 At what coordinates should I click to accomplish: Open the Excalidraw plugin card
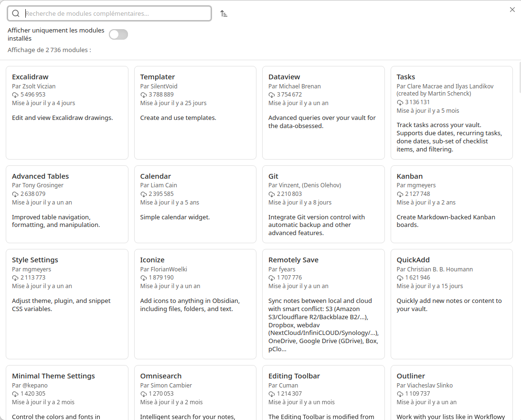point(67,113)
